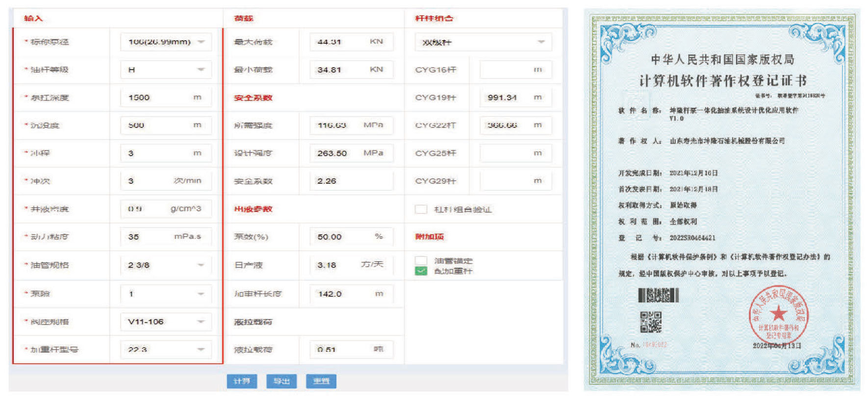Expand the 加重杆型号 dropdown showing 22.3
The height and width of the screenshot is (399, 868).
(x=166, y=349)
